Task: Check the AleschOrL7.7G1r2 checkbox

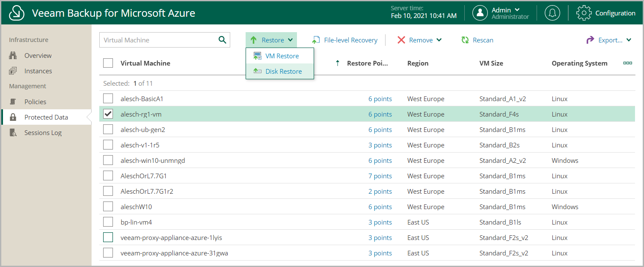Action: pos(108,191)
